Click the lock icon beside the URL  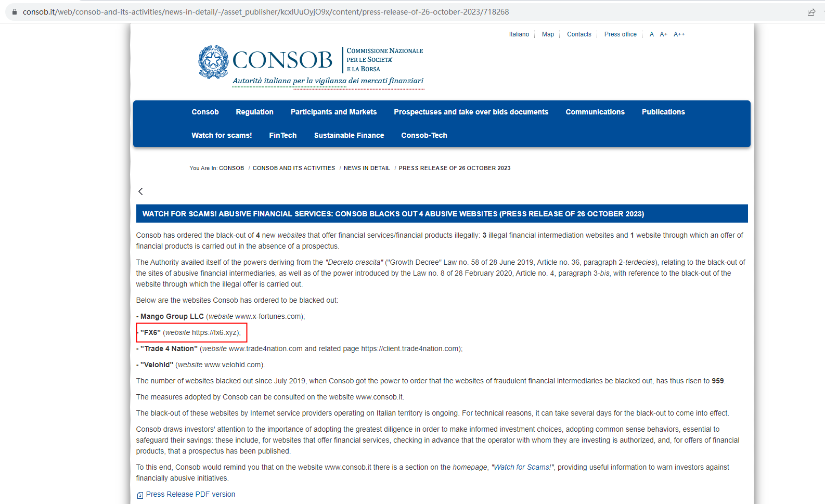point(14,12)
